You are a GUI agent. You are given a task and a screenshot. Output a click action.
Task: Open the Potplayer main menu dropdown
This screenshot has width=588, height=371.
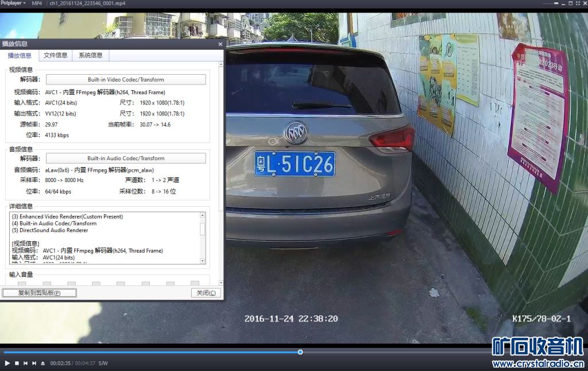pos(13,3)
